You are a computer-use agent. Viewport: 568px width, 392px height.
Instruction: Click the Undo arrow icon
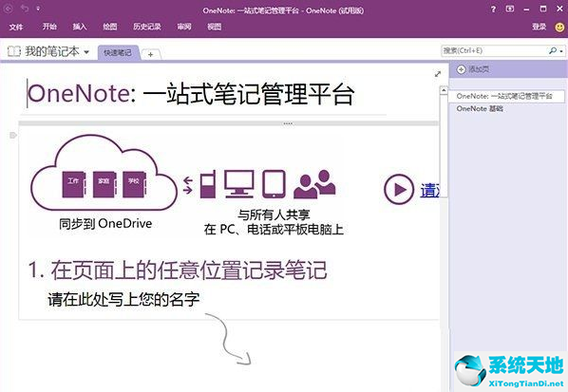25,9
